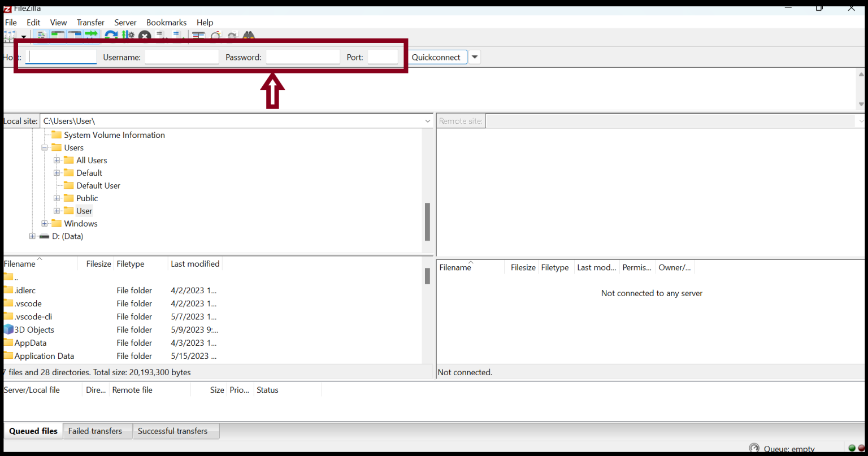Open the Server menu
Viewport: 868px width, 456px height.
[125, 22]
